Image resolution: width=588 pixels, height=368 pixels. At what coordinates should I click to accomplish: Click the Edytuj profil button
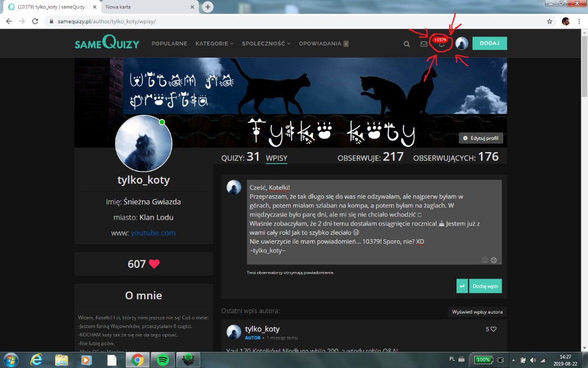(x=480, y=138)
